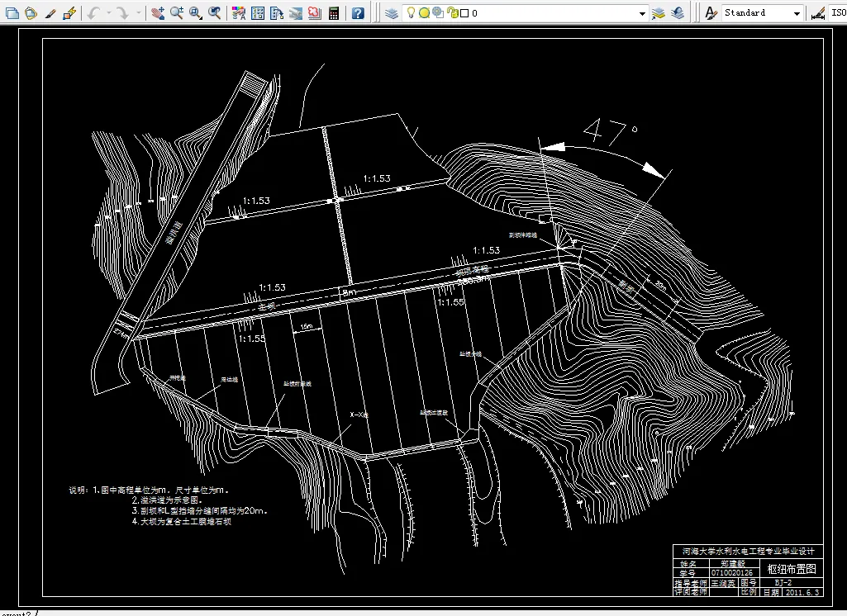Click the stacked-pages icon at toolbar start
Image resolution: width=847 pixels, height=616 pixels.
point(12,13)
